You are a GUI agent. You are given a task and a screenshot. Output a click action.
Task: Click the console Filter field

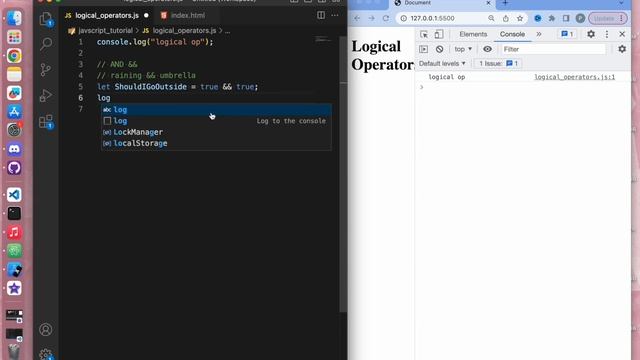[553, 49]
